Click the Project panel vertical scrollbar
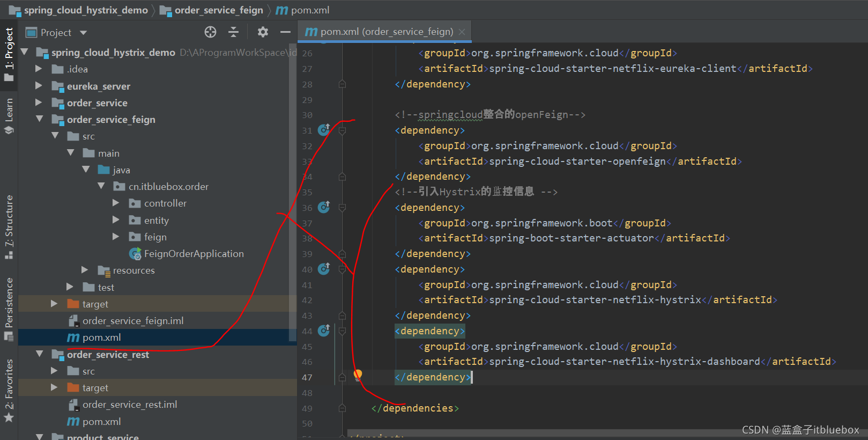This screenshot has height=440, width=868. [x=293, y=193]
